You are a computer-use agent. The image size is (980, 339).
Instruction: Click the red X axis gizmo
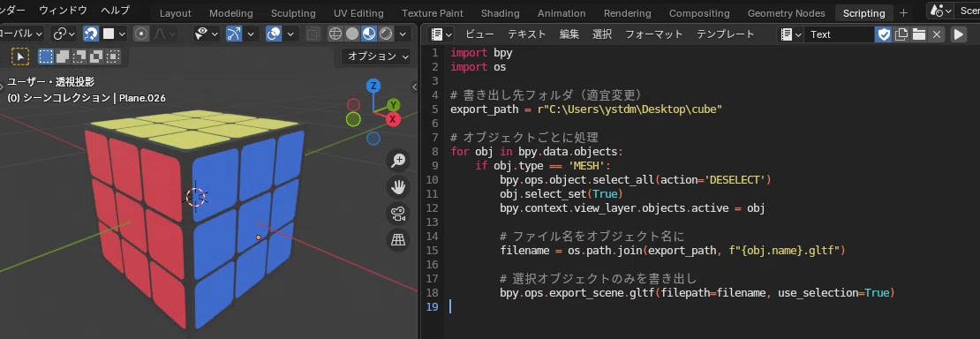coord(393,119)
